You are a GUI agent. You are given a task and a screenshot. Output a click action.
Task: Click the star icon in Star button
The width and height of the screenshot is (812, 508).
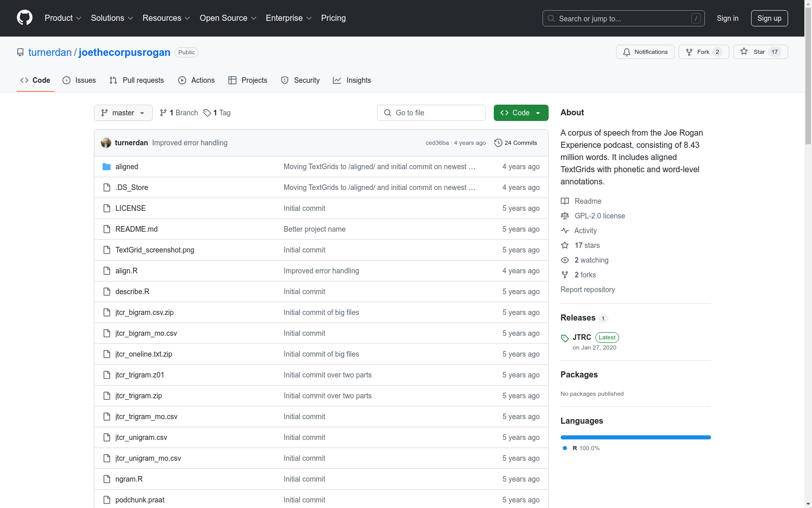pyautogui.click(x=744, y=51)
